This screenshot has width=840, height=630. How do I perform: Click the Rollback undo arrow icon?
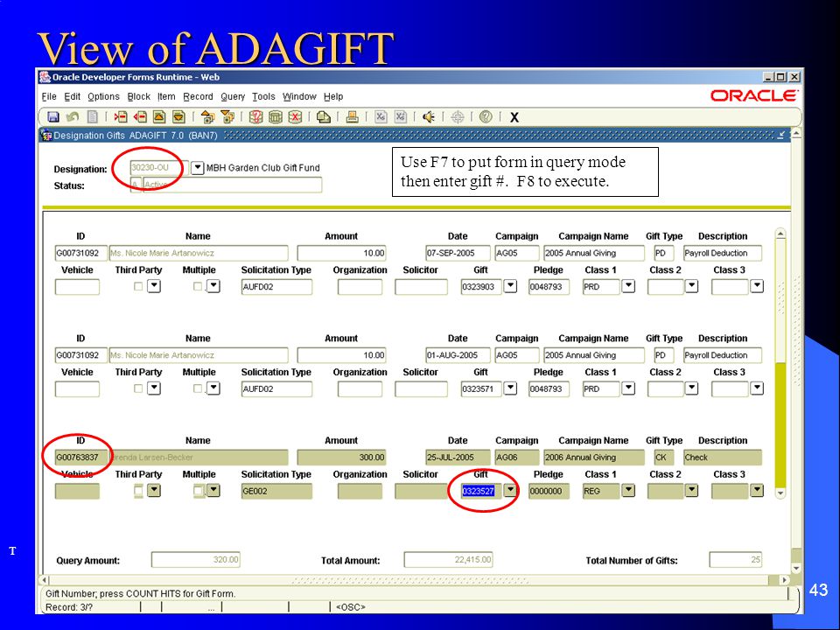tap(73, 116)
